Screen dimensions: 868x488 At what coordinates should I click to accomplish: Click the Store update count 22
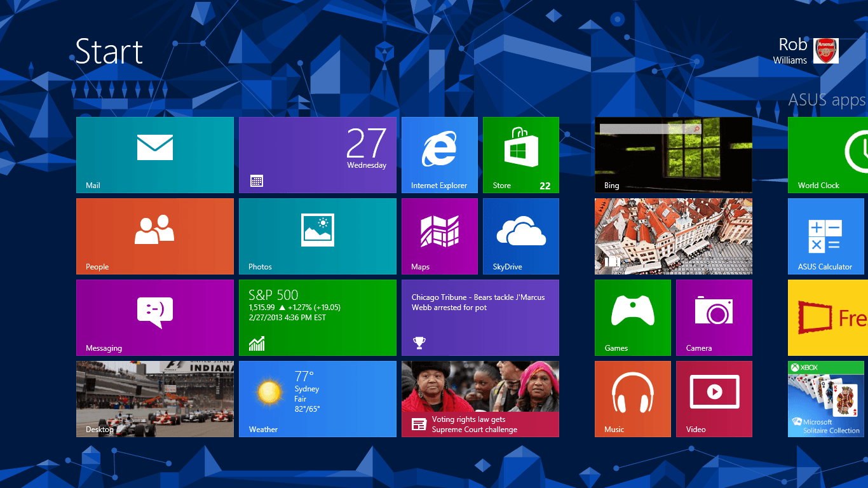[x=545, y=186]
